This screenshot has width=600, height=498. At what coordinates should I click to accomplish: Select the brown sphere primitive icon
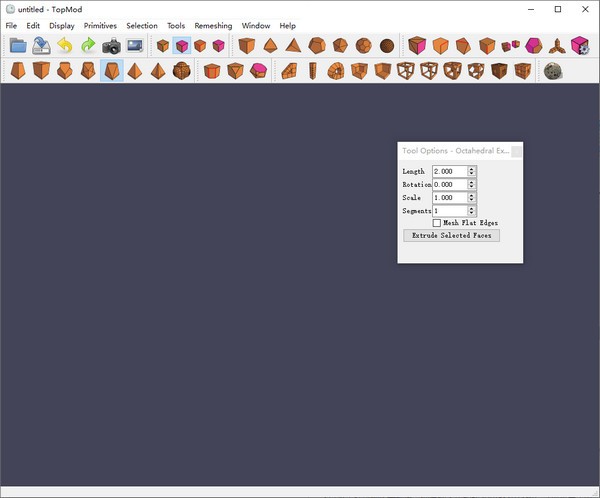tap(385, 46)
